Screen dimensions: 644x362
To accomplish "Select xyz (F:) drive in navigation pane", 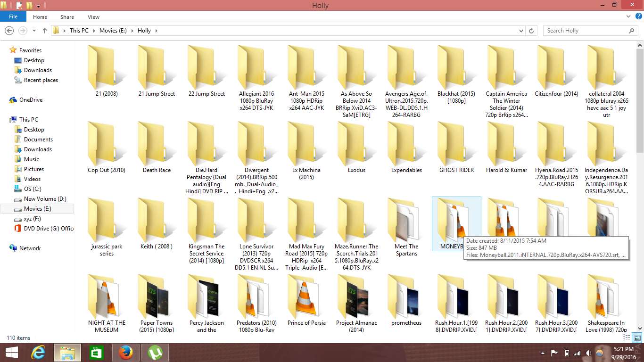I will (32, 219).
